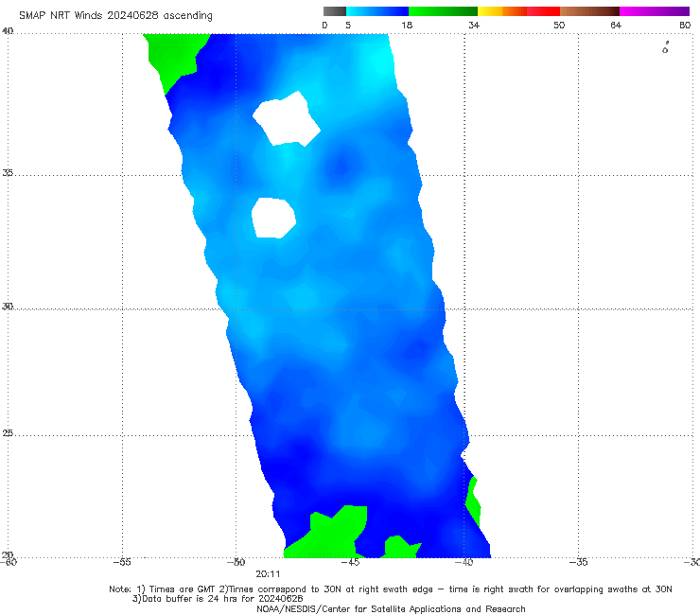Click the cyan-to-blue segment of the colorbar
Screen dimensions: 700x615
(x=377, y=11)
